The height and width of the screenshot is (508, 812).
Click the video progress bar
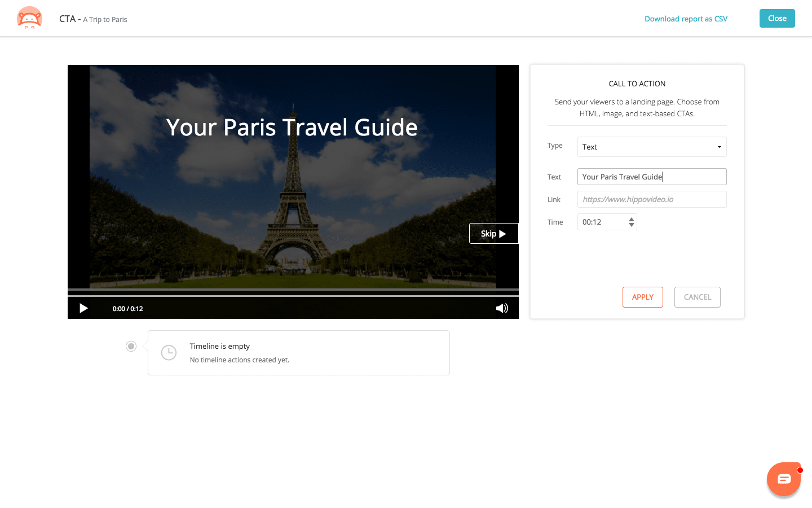[293, 291]
